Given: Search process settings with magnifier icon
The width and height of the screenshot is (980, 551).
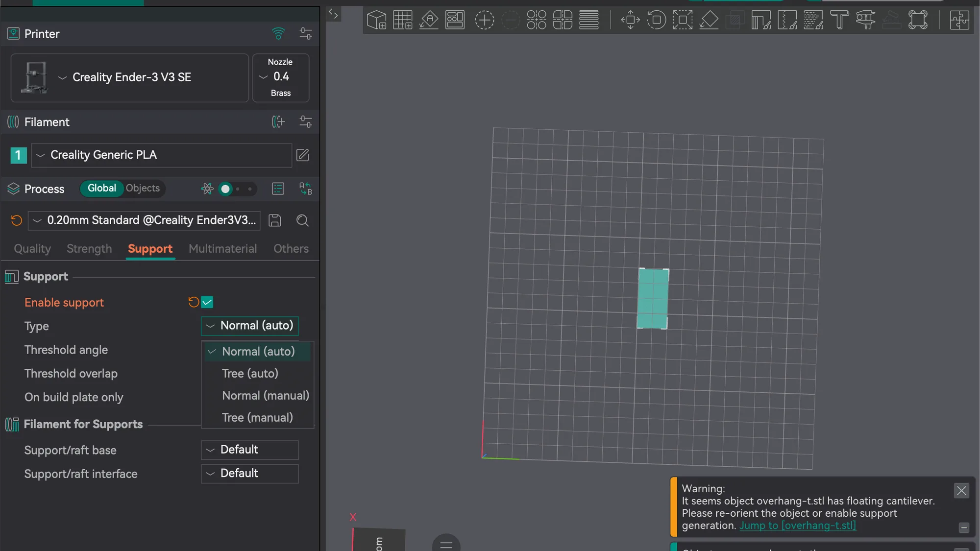Looking at the screenshot, I should 302,220.
